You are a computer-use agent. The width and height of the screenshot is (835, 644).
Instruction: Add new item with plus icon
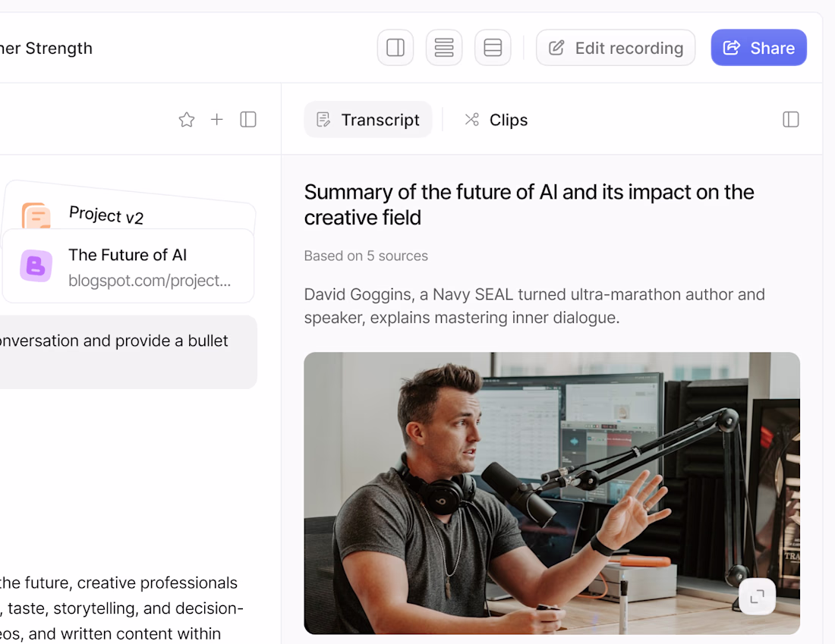point(217,119)
